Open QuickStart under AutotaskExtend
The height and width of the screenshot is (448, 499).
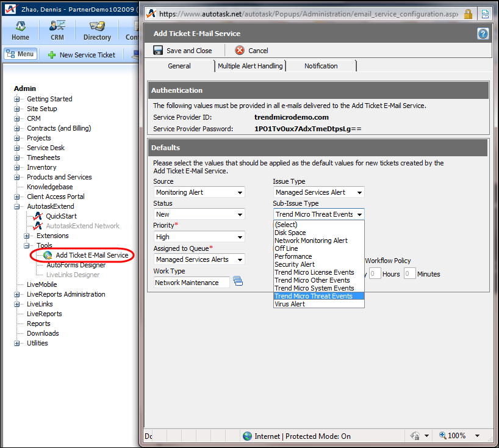coord(60,216)
